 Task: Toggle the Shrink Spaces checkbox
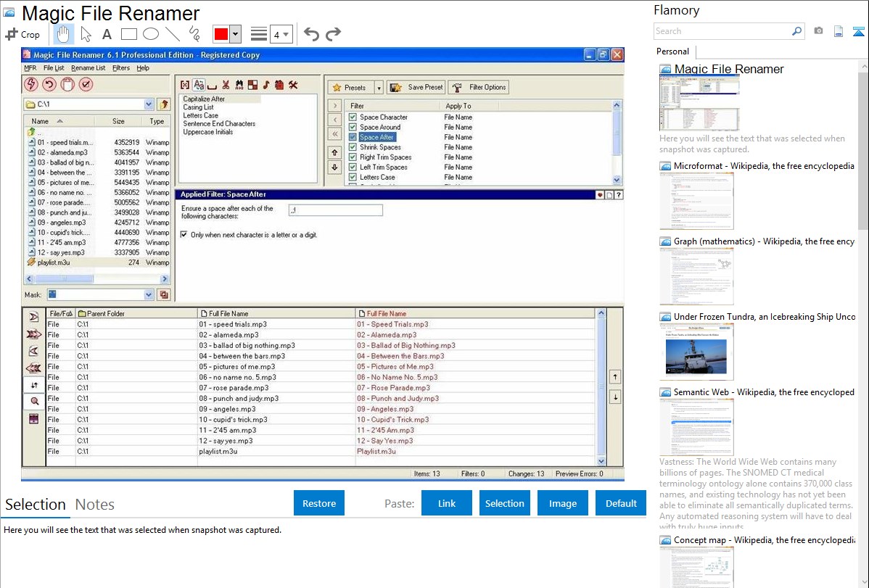(x=353, y=147)
